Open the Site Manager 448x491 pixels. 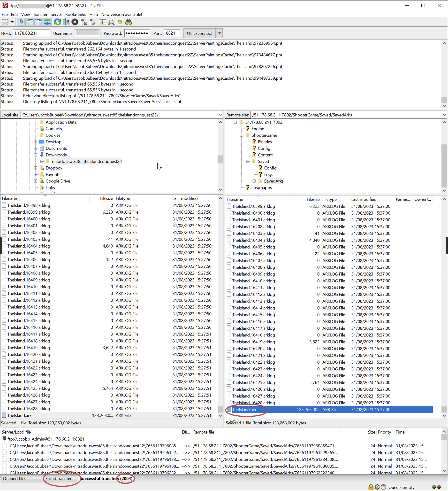(x=5, y=23)
